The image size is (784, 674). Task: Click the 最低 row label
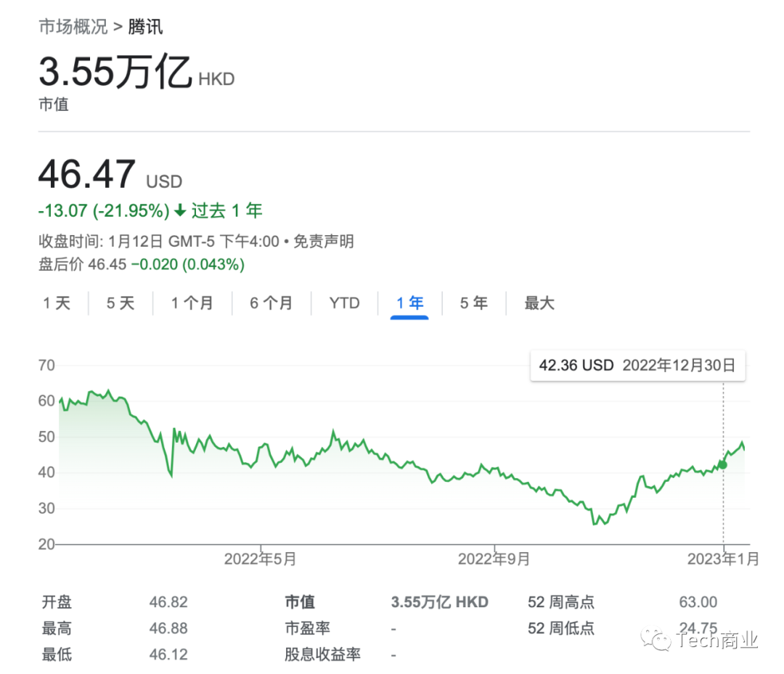pyautogui.click(x=57, y=654)
